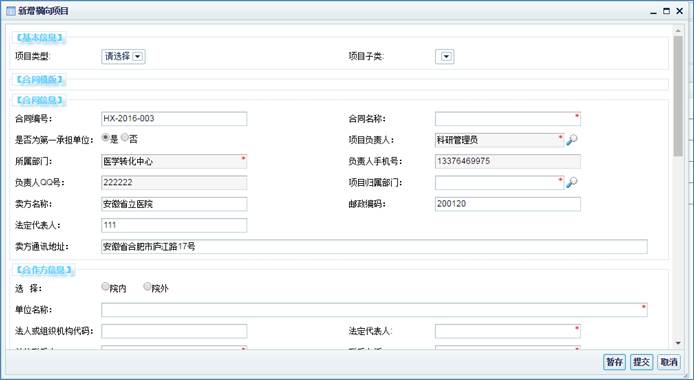Image resolution: width=694 pixels, height=380 pixels.
Task: Click the window icon in title bar
Action: [11, 11]
